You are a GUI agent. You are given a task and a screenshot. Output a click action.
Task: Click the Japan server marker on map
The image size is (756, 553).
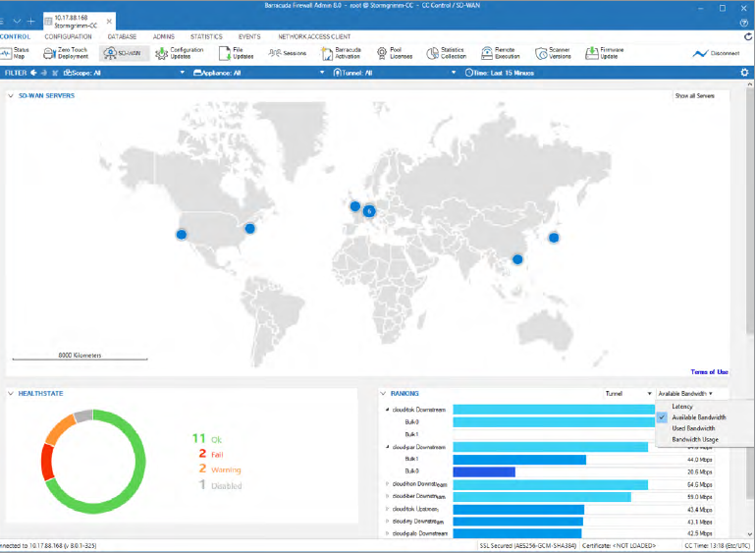554,238
